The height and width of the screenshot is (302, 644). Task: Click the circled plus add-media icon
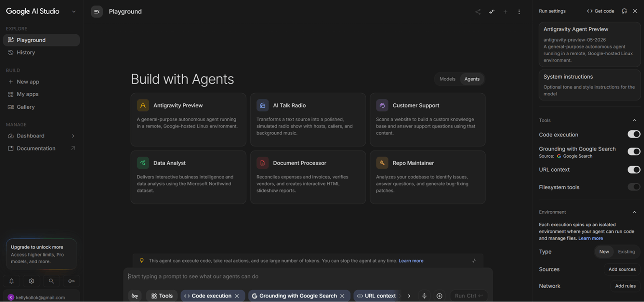(440, 296)
